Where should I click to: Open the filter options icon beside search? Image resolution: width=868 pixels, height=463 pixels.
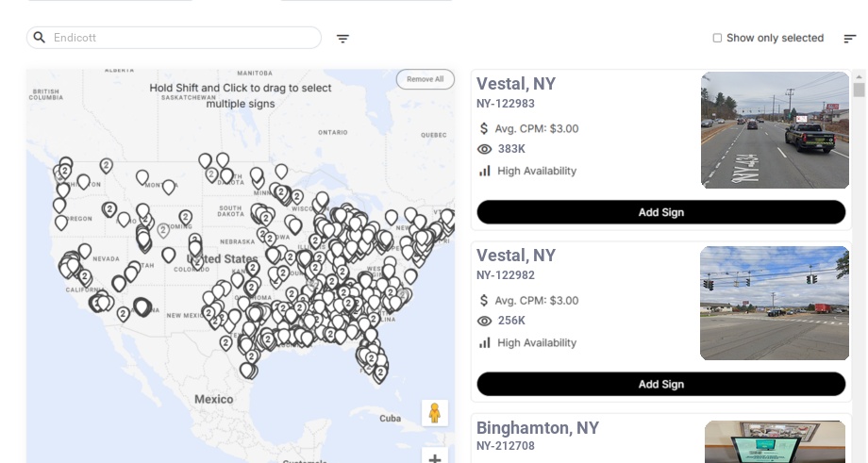coord(342,39)
